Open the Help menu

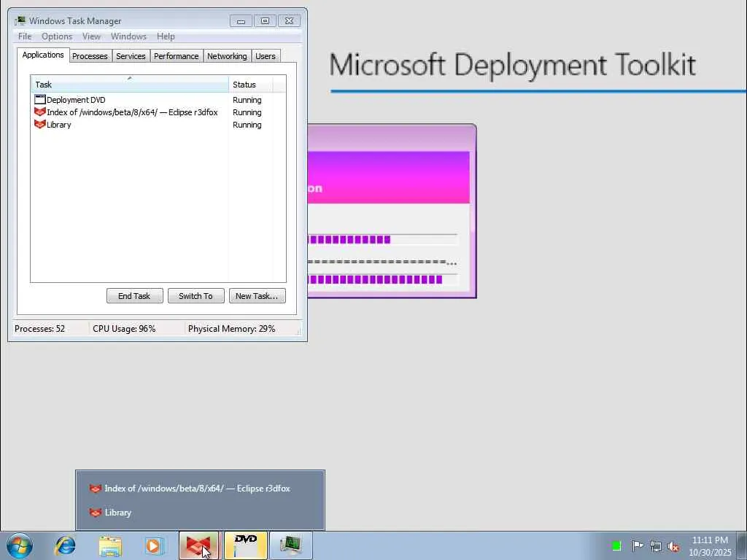click(x=166, y=36)
